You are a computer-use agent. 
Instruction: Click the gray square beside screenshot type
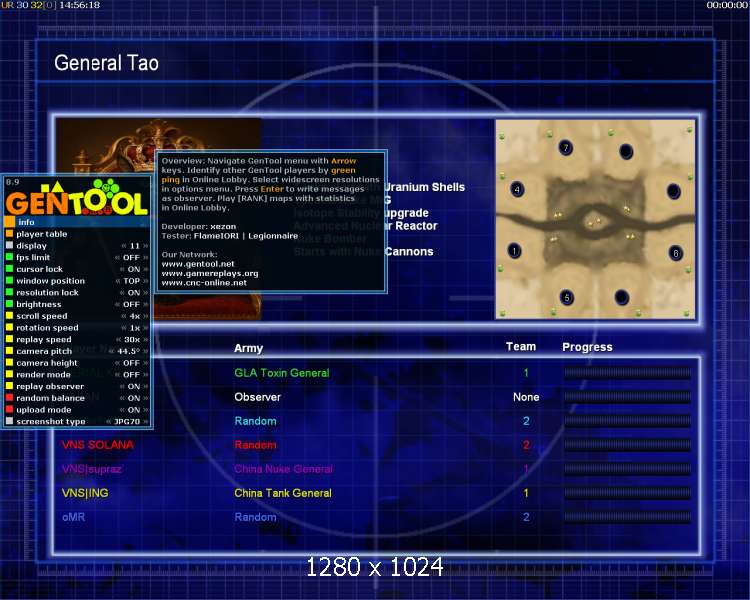pyautogui.click(x=10, y=422)
